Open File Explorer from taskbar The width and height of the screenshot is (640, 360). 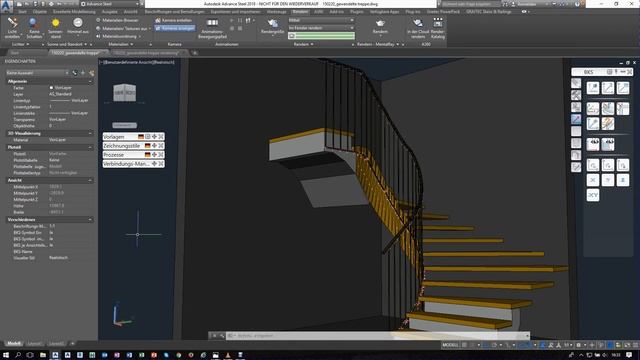coord(42,355)
